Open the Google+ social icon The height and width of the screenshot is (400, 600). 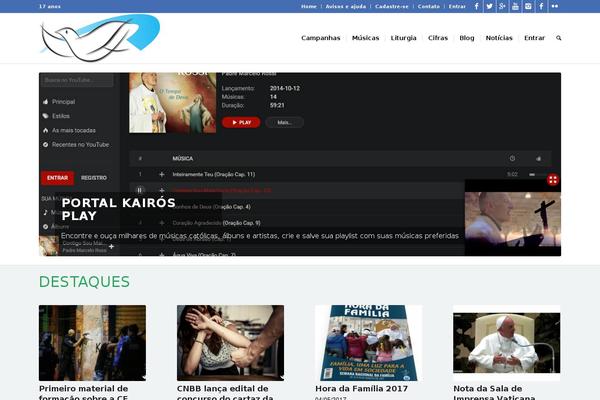point(502,6)
